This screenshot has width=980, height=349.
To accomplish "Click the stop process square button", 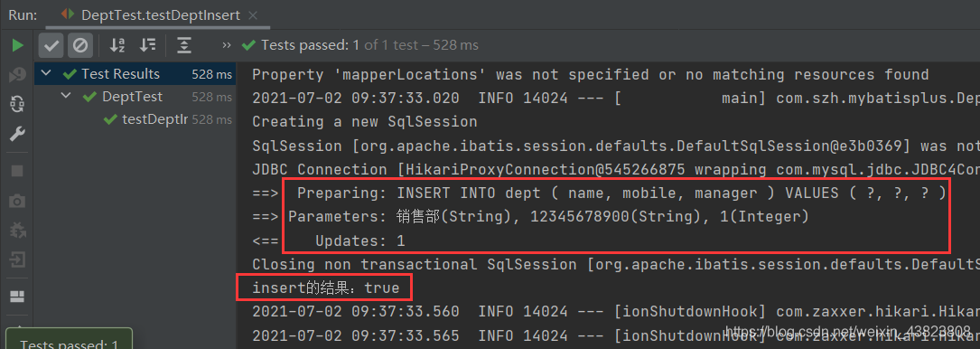I will pyautogui.click(x=17, y=171).
